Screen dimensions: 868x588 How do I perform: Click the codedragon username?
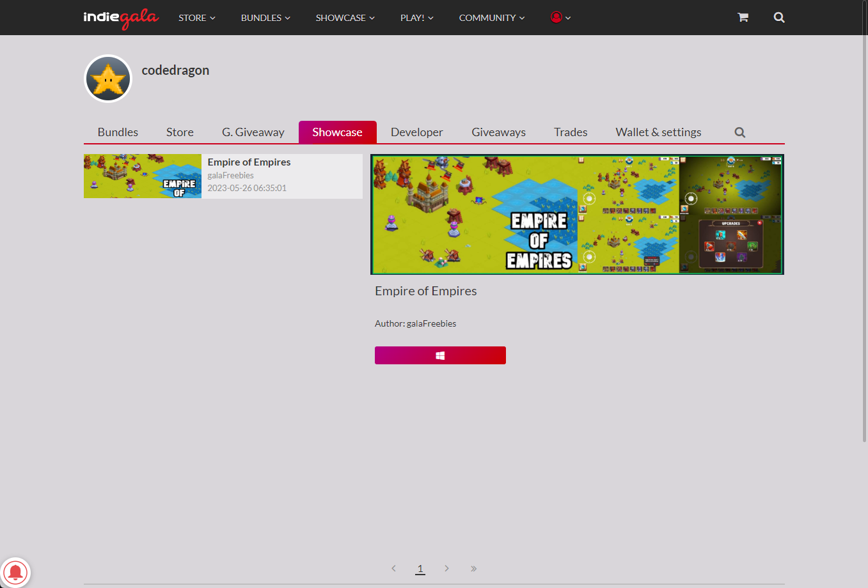(175, 70)
